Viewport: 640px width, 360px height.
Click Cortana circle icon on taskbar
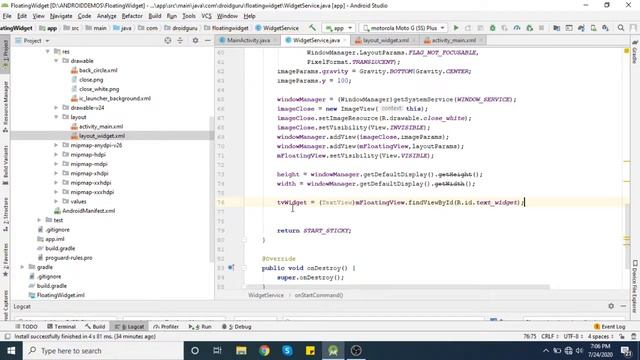pos(195,351)
